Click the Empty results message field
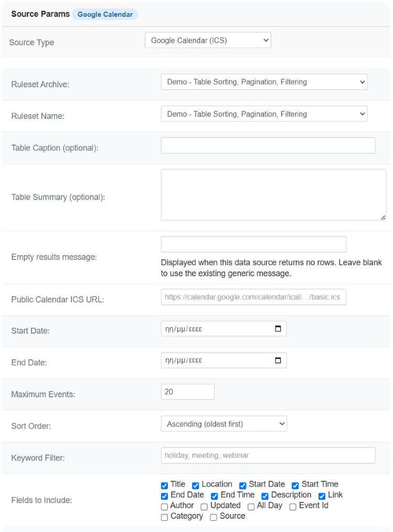 coord(253,244)
